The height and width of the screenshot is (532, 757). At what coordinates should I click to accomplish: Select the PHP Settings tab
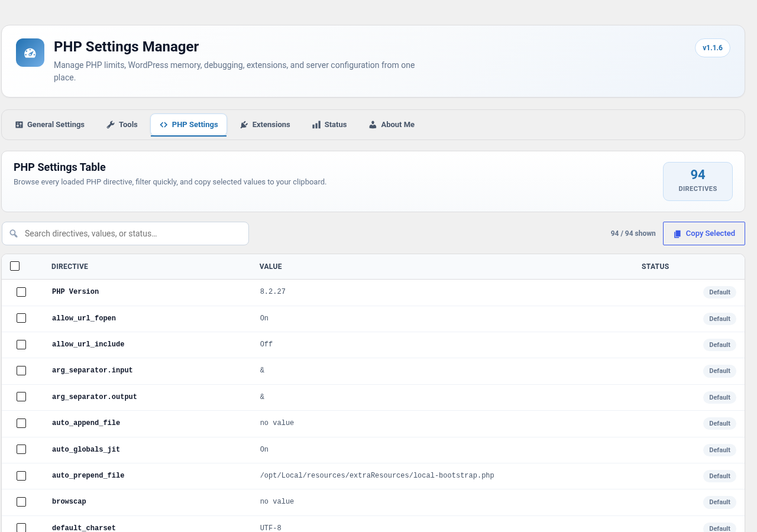tap(189, 125)
